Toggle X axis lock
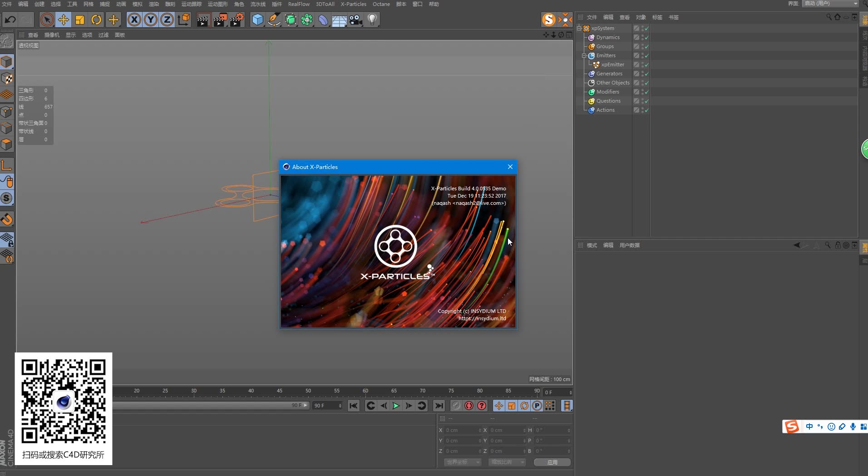Screen dimensions: 868x476 pyautogui.click(x=134, y=20)
